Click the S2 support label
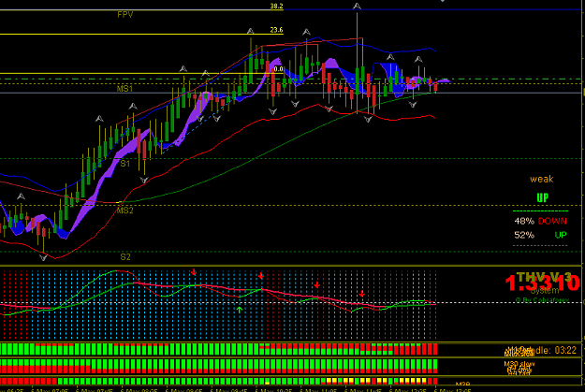 tap(125, 257)
